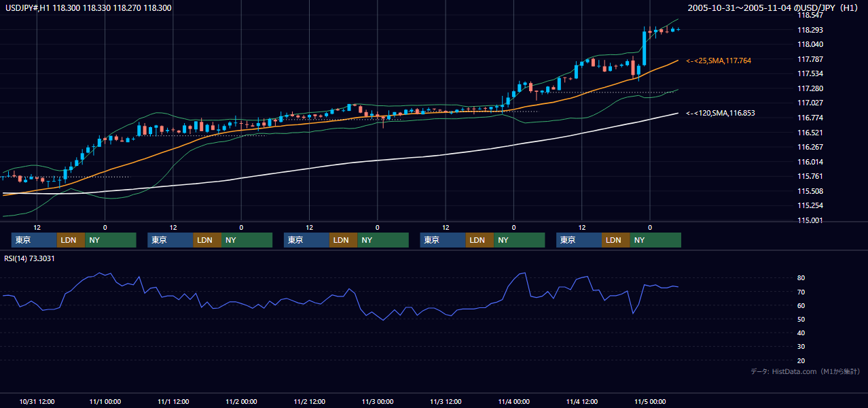Select the 10/31 12:00 time axis label

(37, 402)
